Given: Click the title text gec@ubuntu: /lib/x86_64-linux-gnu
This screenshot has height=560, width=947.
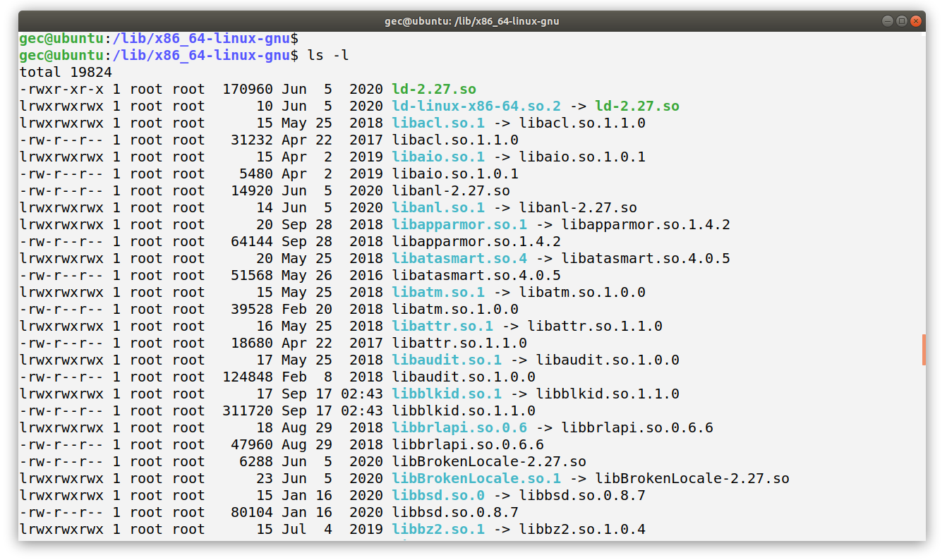Looking at the screenshot, I should 472,21.
